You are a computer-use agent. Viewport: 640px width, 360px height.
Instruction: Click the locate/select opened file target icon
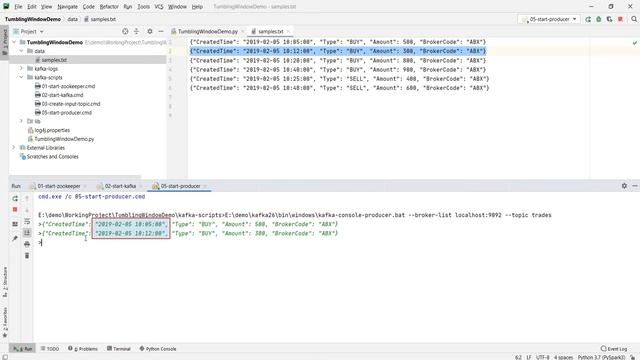pyautogui.click(x=125, y=31)
